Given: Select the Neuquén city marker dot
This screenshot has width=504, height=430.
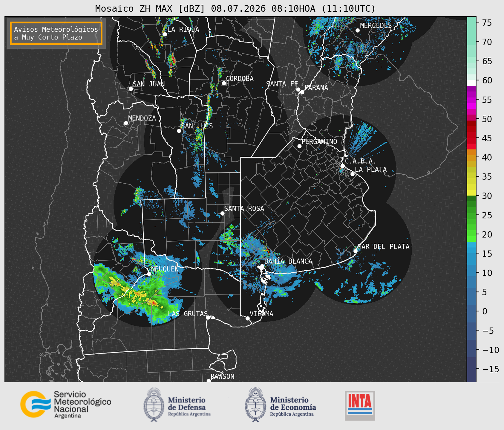Looking at the screenshot, I should [x=149, y=274].
